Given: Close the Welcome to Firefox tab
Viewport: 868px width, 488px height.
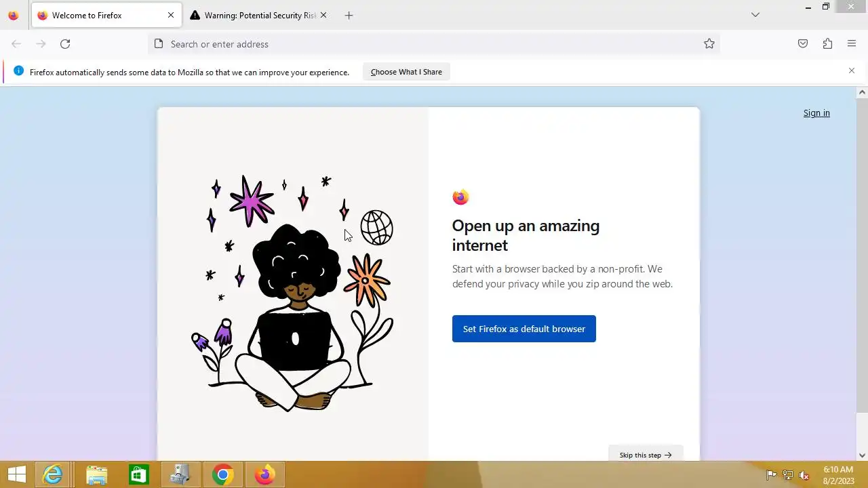Looking at the screenshot, I should pyautogui.click(x=170, y=15).
